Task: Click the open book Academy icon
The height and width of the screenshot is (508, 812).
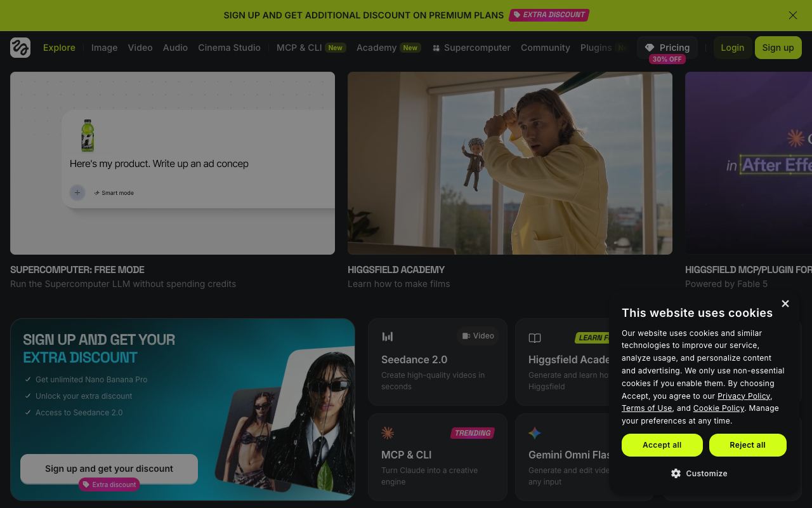Action: click(x=535, y=338)
